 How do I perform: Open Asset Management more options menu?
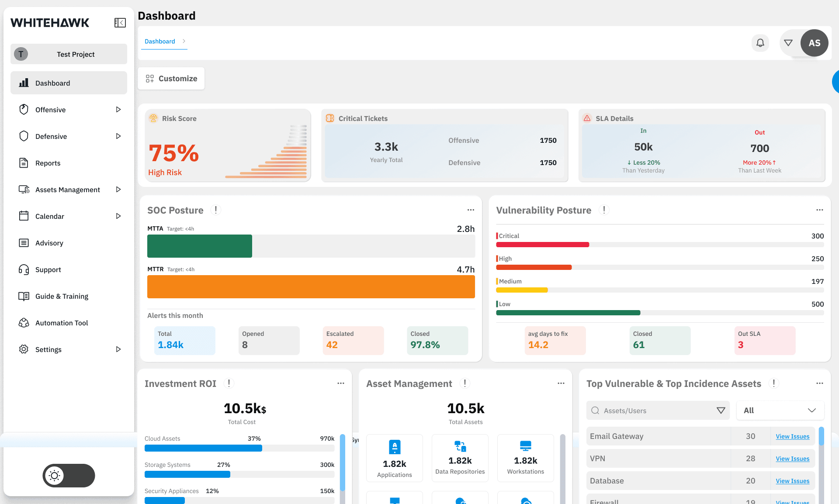pos(561,383)
